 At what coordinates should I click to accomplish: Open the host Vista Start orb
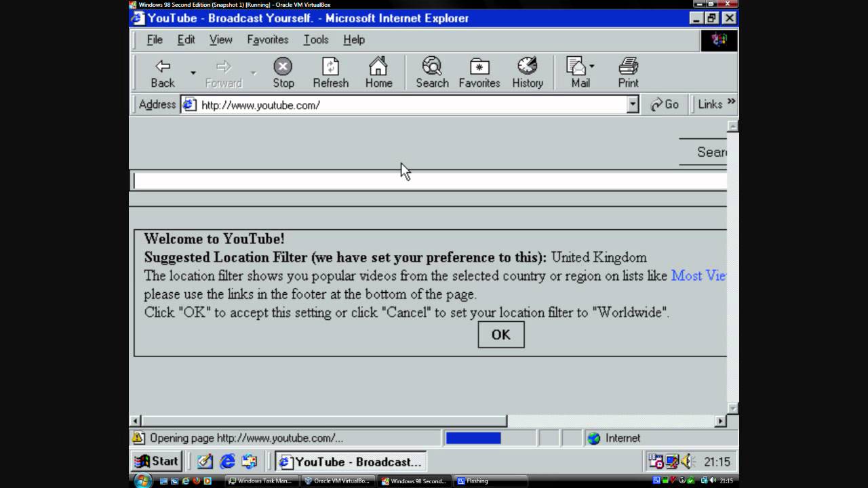(x=142, y=481)
